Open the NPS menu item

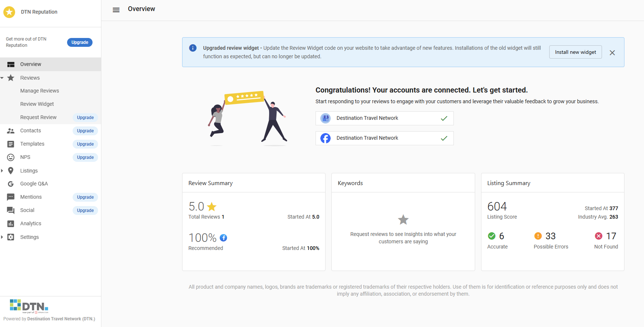pos(25,157)
